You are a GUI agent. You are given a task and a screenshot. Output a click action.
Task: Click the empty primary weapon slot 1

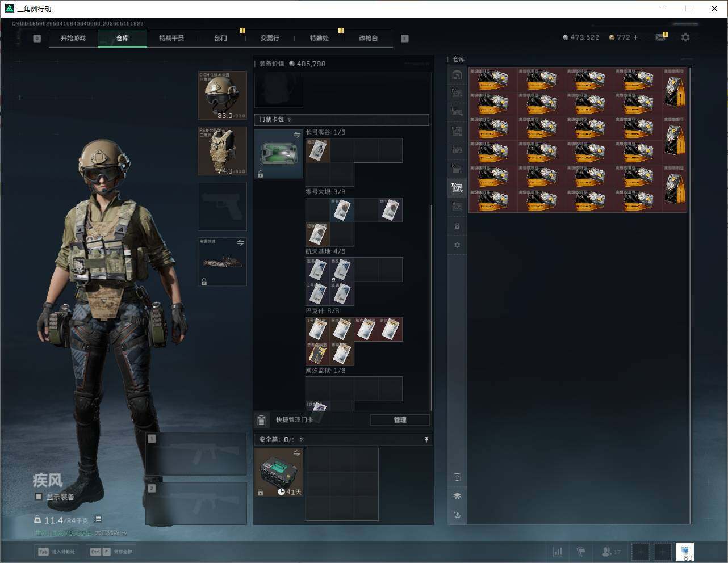(196, 454)
